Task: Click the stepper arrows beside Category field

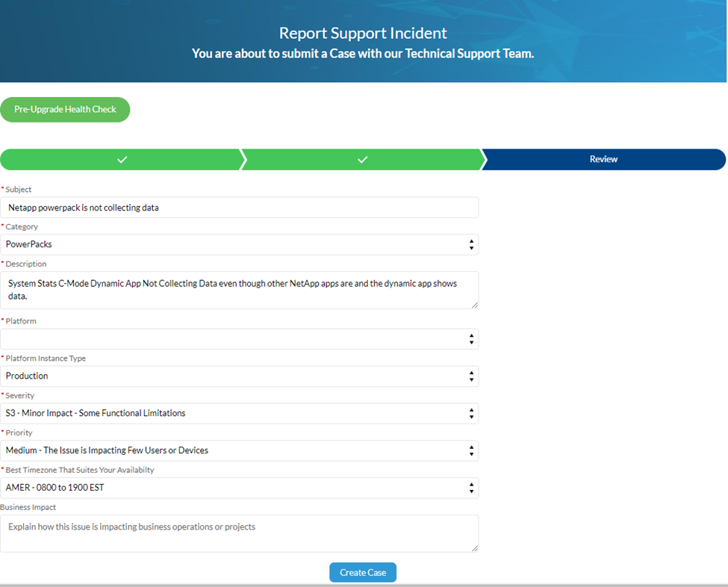Action: (471, 244)
